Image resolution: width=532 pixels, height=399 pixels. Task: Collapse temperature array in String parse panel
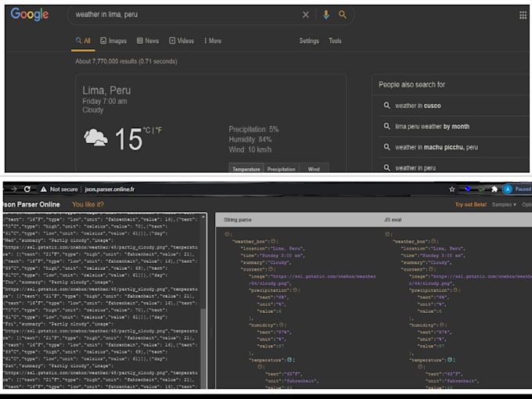tap(289, 360)
